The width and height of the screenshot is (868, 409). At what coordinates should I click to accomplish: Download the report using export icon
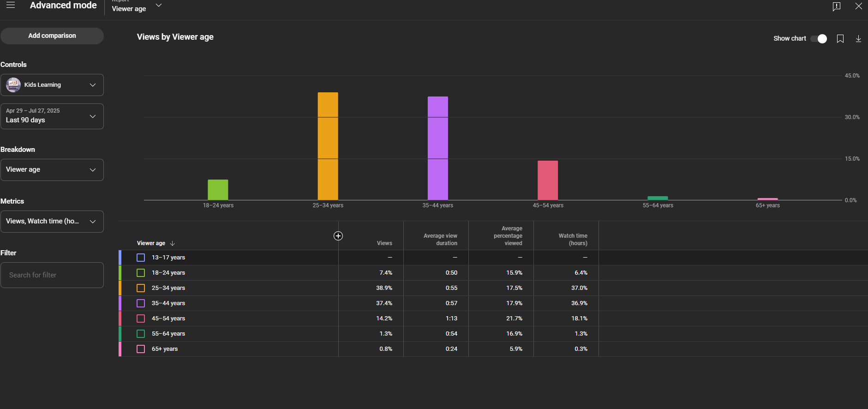point(858,39)
